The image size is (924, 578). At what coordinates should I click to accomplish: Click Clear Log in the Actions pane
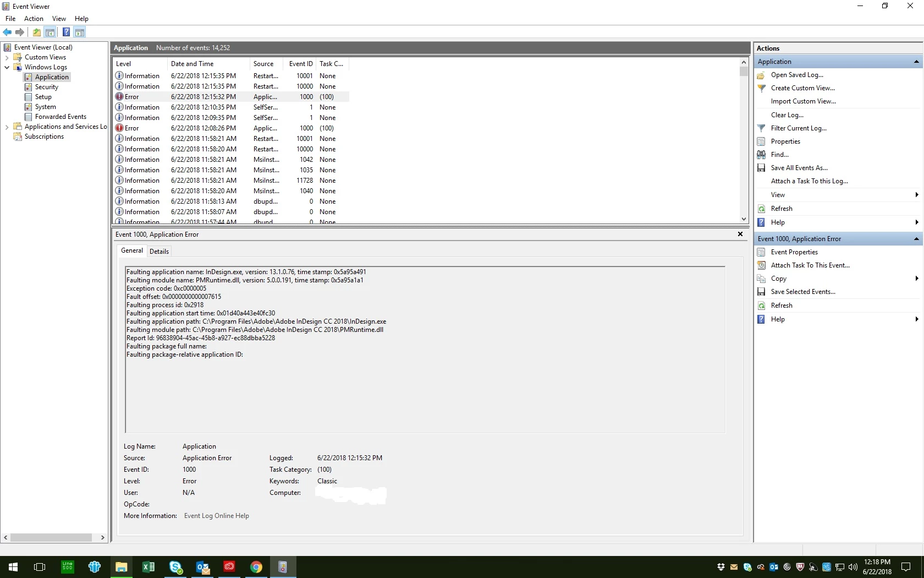pyautogui.click(x=787, y=115)
